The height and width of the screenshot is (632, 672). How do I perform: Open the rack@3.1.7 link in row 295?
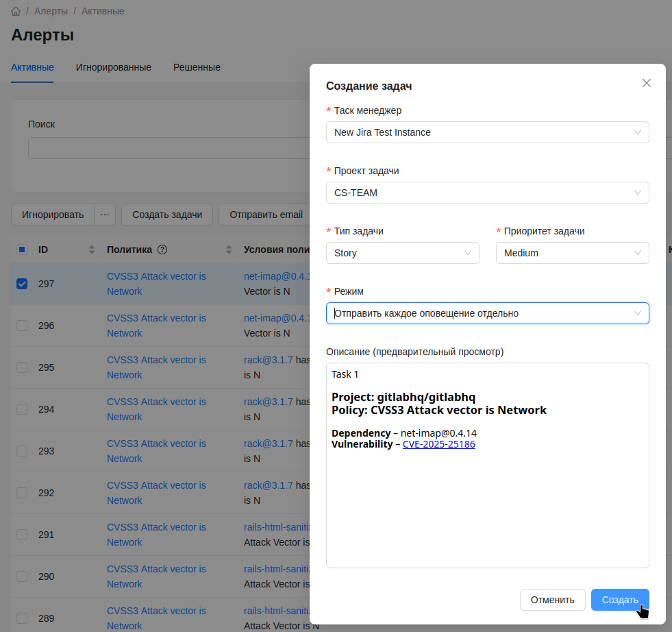click(x=269, y=360)
